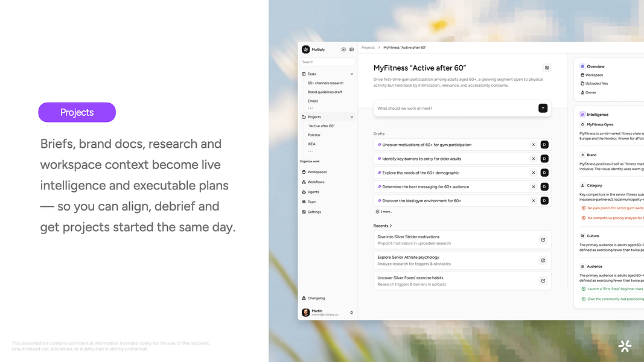Open the Emails task
Viewport: 644px width, 362px height.
[313, 101]
